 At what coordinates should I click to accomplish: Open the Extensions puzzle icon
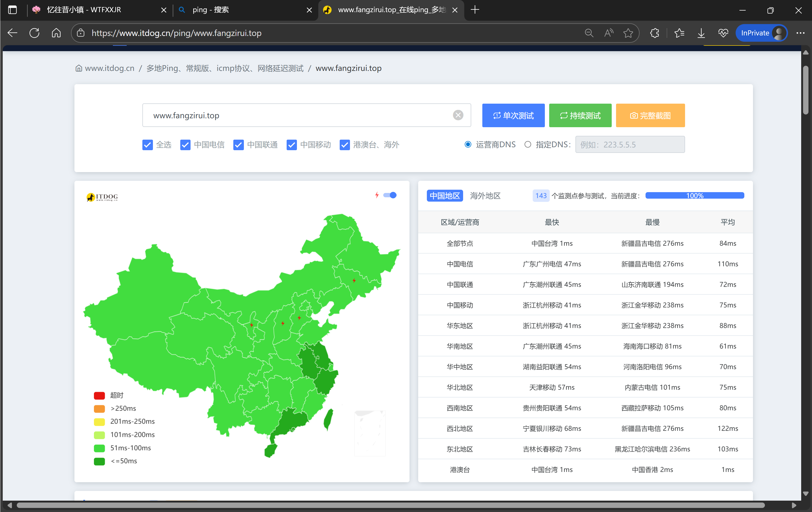(x=654, y=33)
